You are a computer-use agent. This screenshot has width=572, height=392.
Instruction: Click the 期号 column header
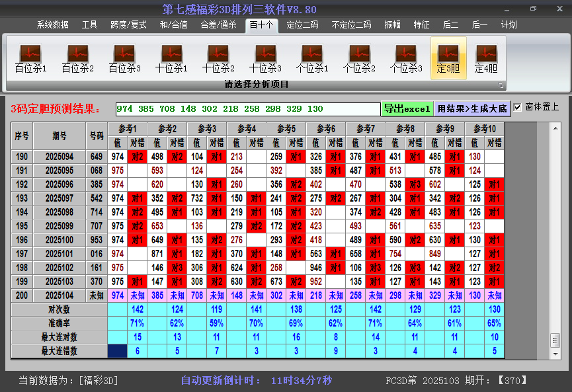(x=60, y=136)
